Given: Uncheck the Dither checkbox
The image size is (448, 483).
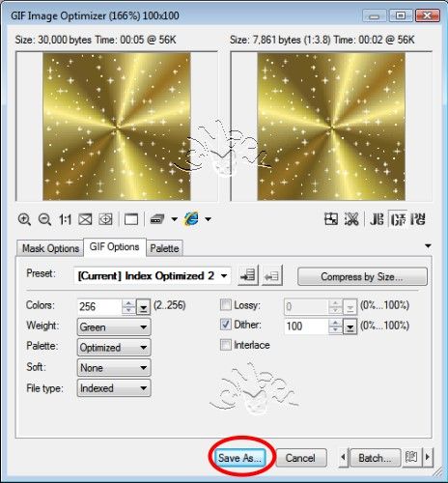Looking at the screenshot, I should [x=226, y=325].
